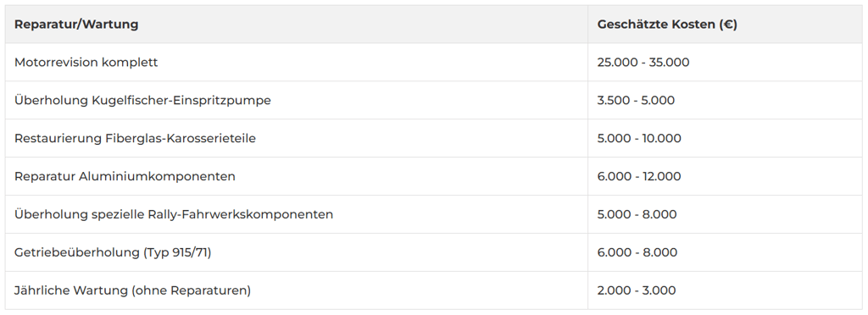Click the word Kugelfischer-Einspritzpumpe
Screen dimensions: 868x315
tap(181, 101)
